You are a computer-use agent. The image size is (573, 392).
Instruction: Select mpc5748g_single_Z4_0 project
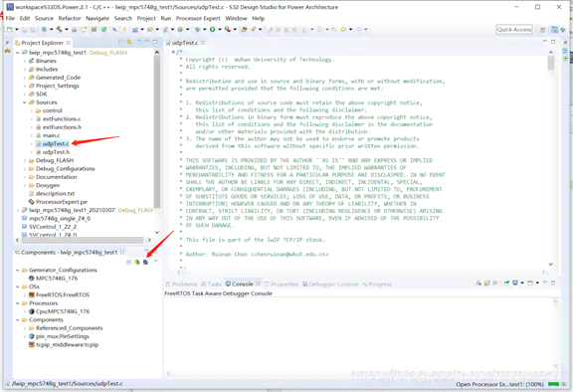(x=56, y=219)
